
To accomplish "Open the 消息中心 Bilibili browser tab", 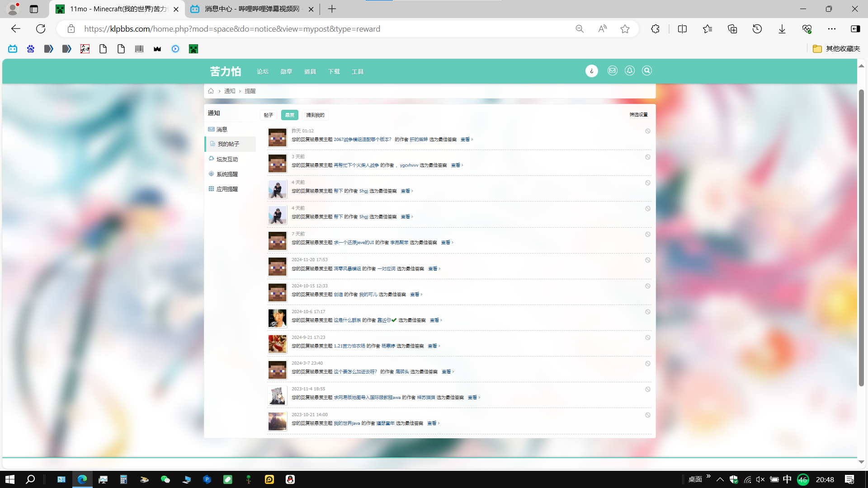I will pyautogui.click(x=252, y=9).
